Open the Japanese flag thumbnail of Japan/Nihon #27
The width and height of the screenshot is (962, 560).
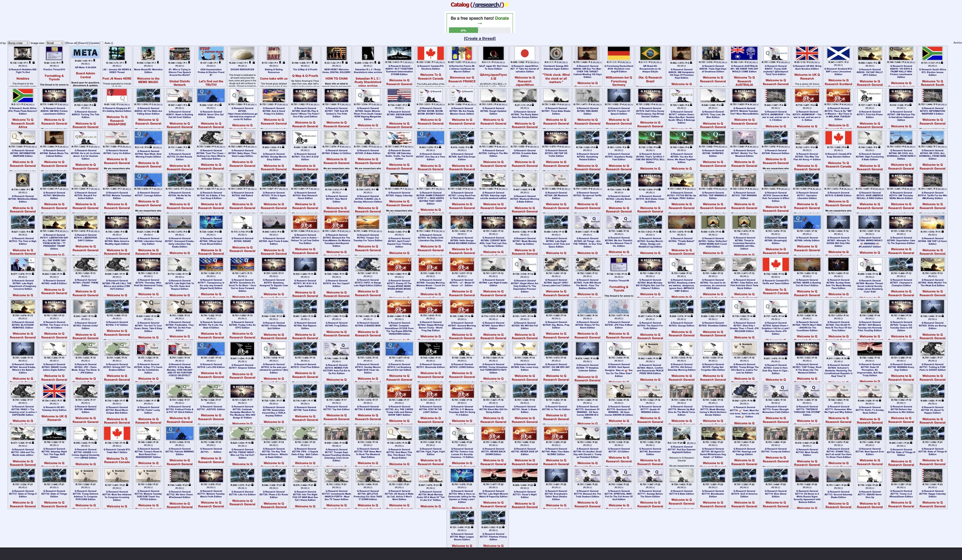coord(525,53)
